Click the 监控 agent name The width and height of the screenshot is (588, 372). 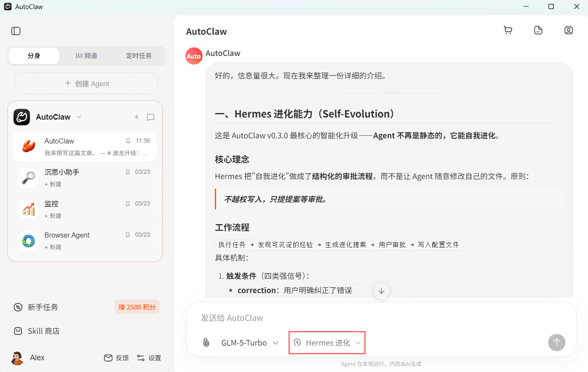(52, 203)
